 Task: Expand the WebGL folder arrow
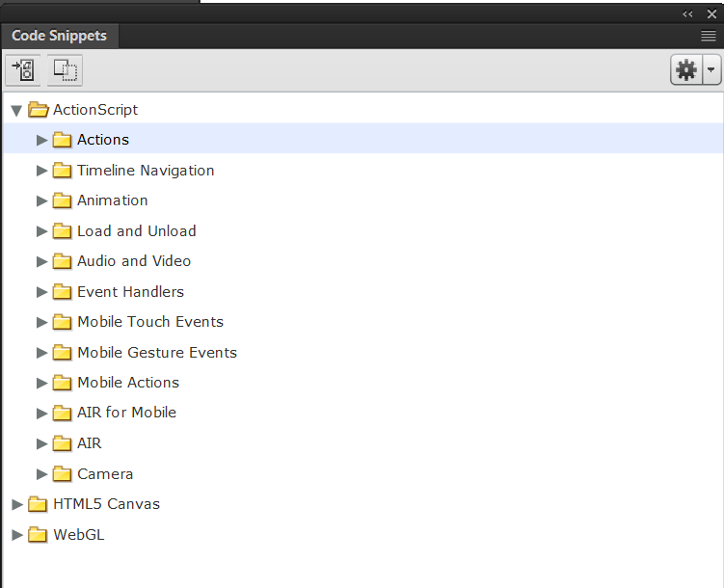point(16,535)
